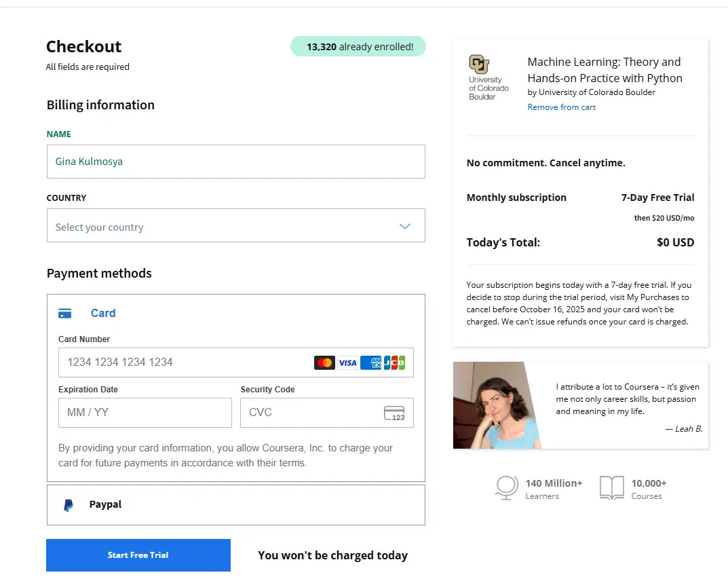Remove the course from cart
The image size is (728, 579).
tap(561, 107)
